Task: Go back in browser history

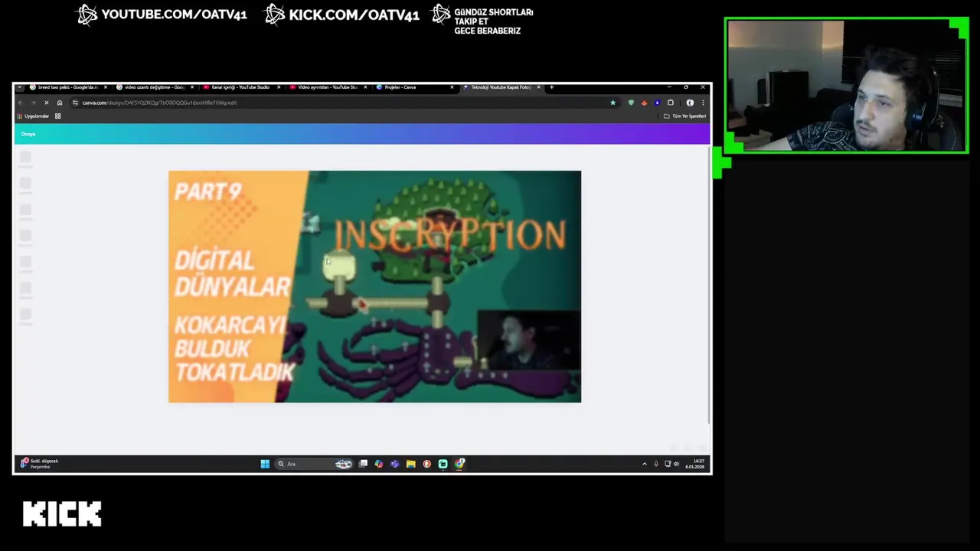Action: (x=21, y=103)
